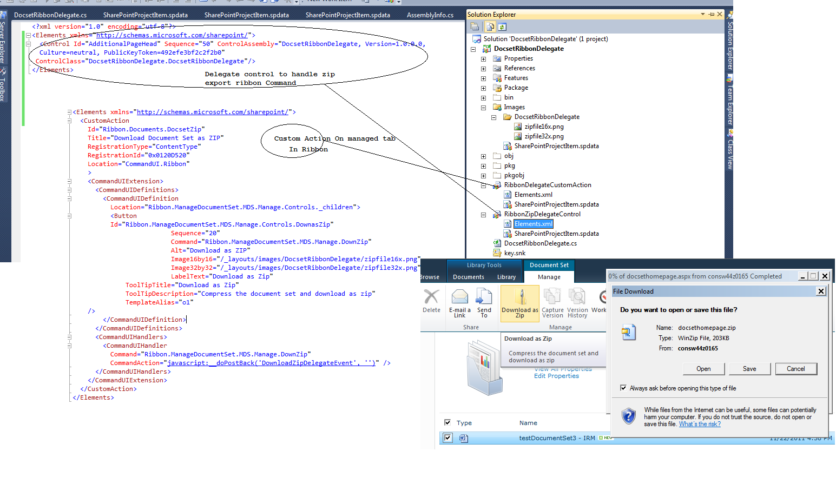Click the javascript __doPostBack link in code
836x504 pixels.
(271, 363)
